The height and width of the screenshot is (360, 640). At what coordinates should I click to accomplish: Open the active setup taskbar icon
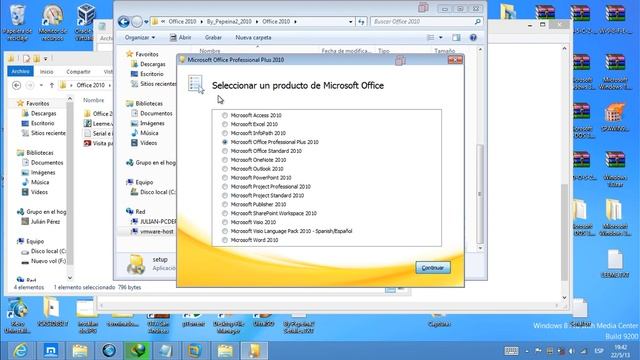(x=254, y=350)
